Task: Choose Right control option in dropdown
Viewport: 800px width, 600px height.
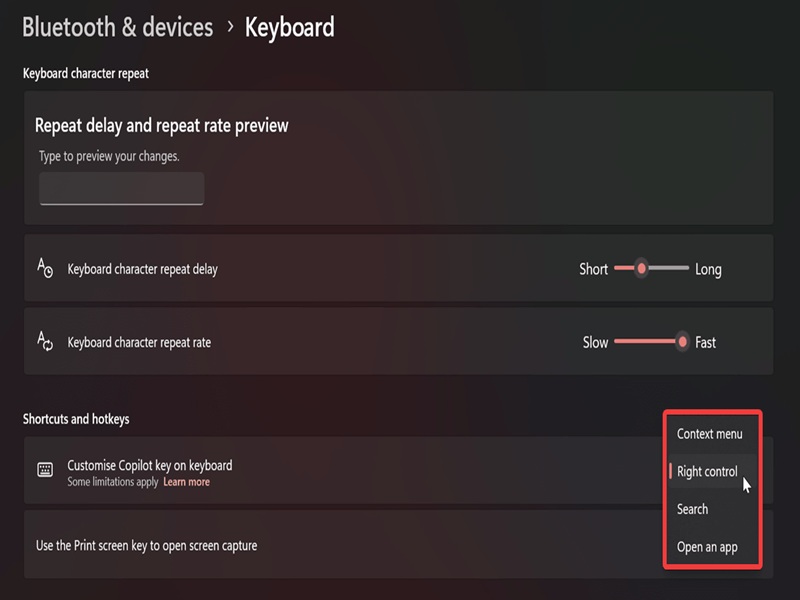Action: click(707, 471)
